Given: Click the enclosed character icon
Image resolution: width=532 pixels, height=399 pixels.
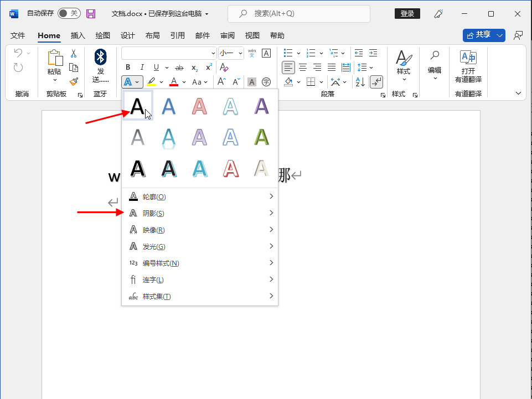Looking at the screenshot, I should point(266,82).
